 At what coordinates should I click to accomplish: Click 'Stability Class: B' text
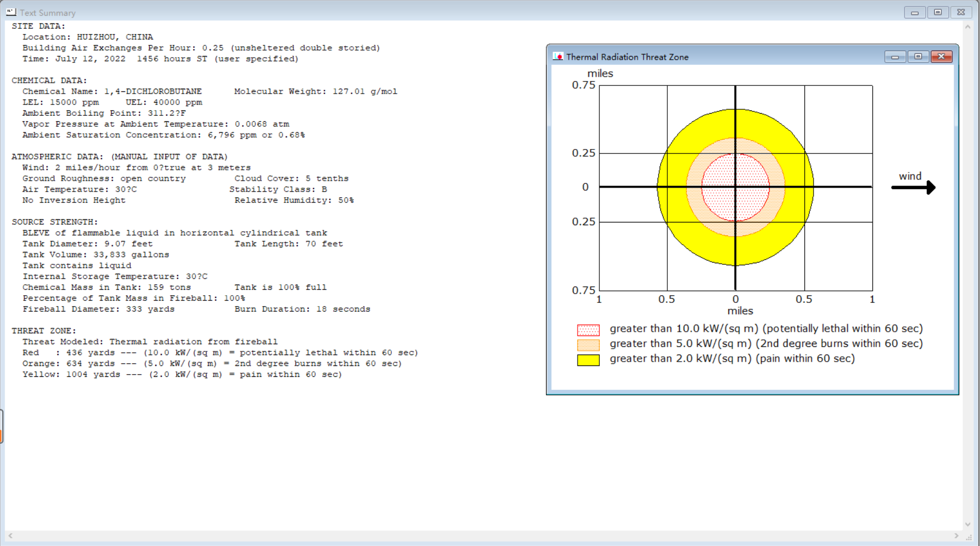[x=278, y=189]
